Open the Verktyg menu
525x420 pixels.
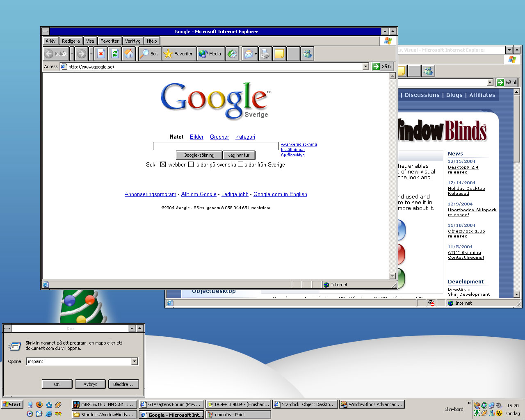tap(133, 41)
